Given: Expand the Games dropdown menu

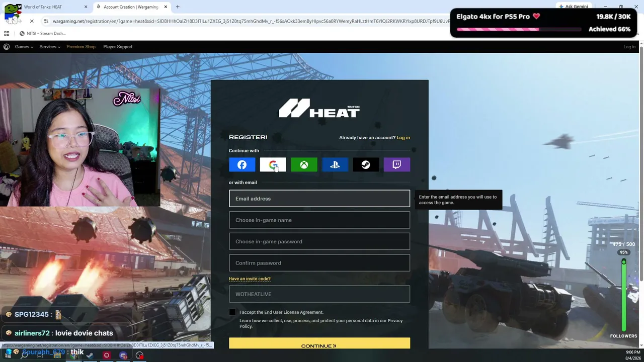Looking at the screenshot, I should coord(24,47).
